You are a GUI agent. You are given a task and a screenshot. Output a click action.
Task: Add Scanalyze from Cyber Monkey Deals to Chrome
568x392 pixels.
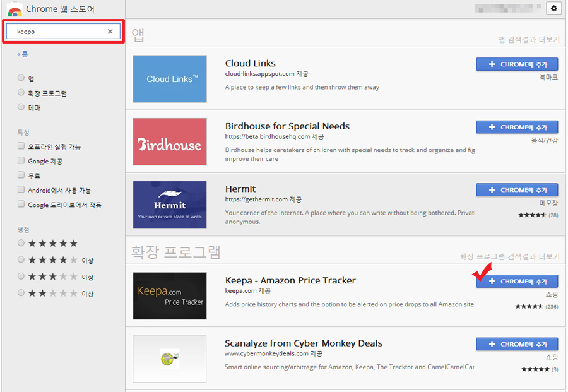tap(517, 344)
